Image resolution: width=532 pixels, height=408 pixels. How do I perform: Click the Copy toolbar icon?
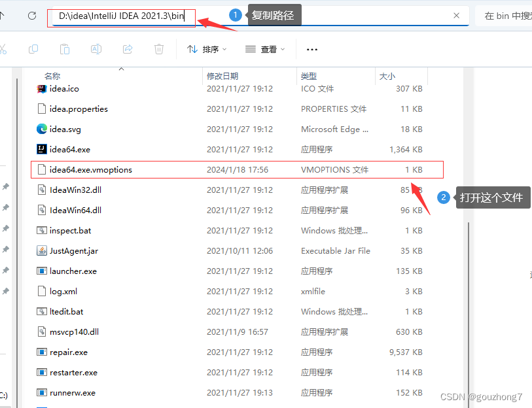tap(33, 50)
